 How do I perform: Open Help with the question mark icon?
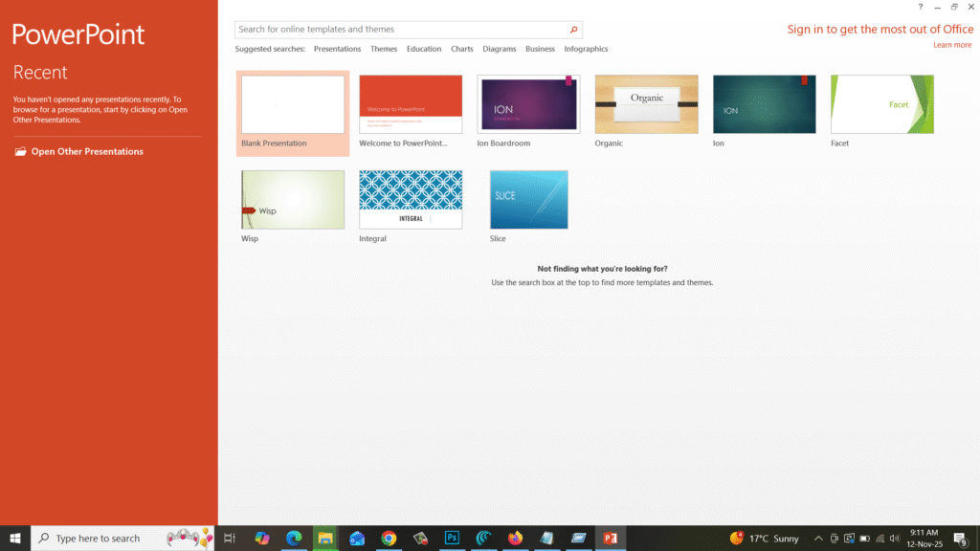920,7
